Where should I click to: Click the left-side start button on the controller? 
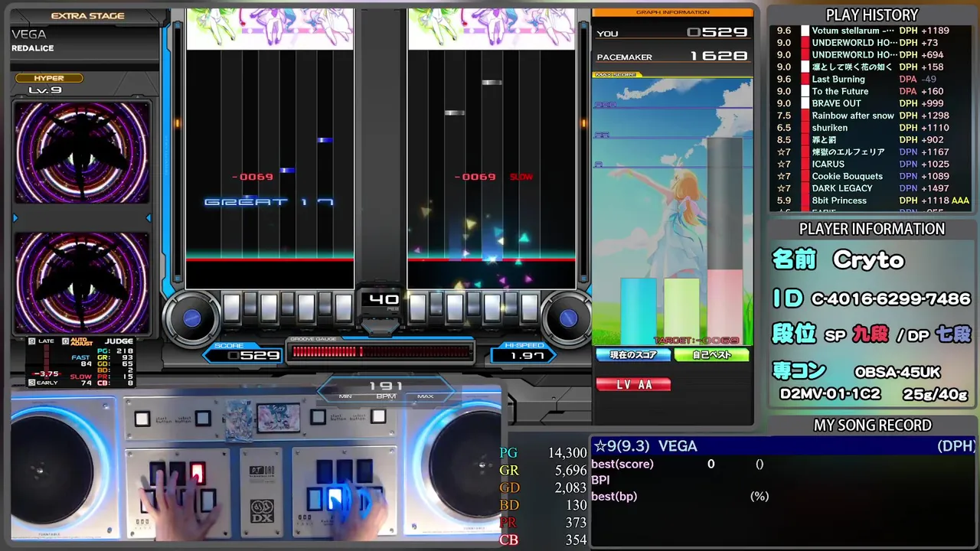pos(142,419)
